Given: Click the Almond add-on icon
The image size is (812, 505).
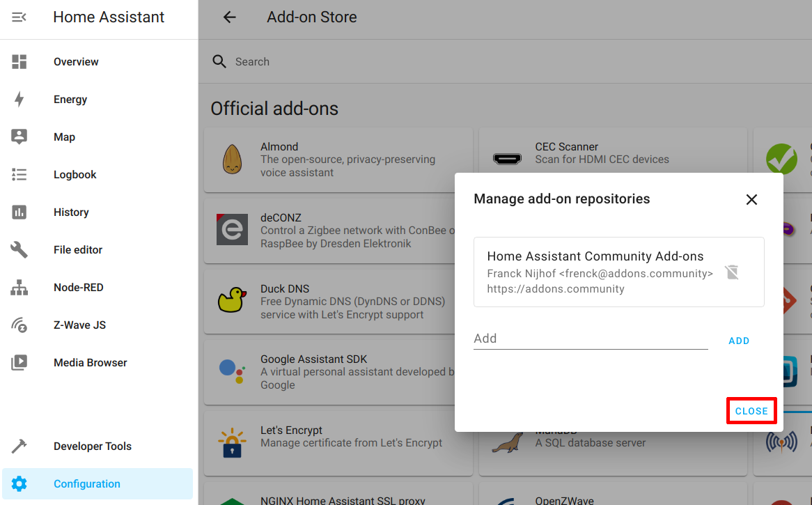Looking at the screenshot, I should [x=232, y=159].
